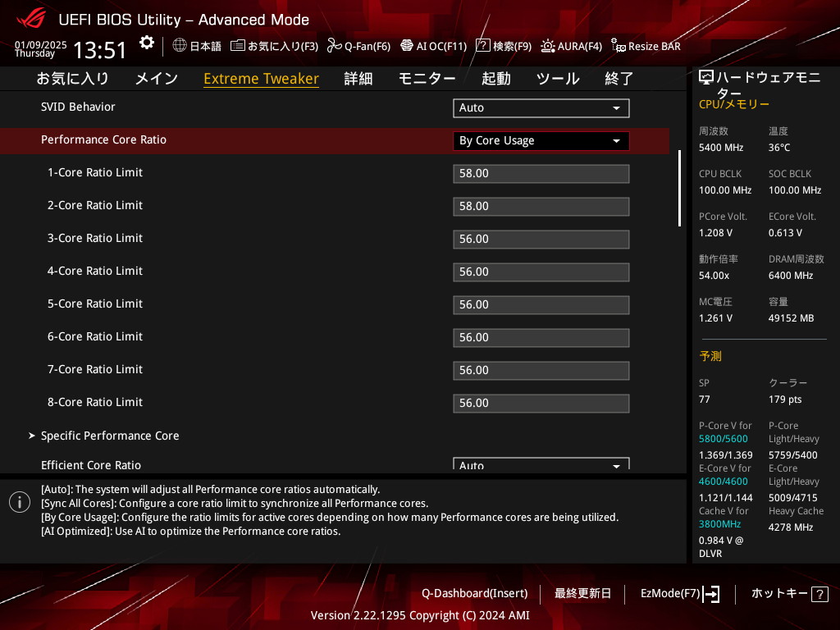Image resolution: width=840 pixels, height=630 pixels.
Task: Switch to the メイン tab
Action: [x=156, y=79]
